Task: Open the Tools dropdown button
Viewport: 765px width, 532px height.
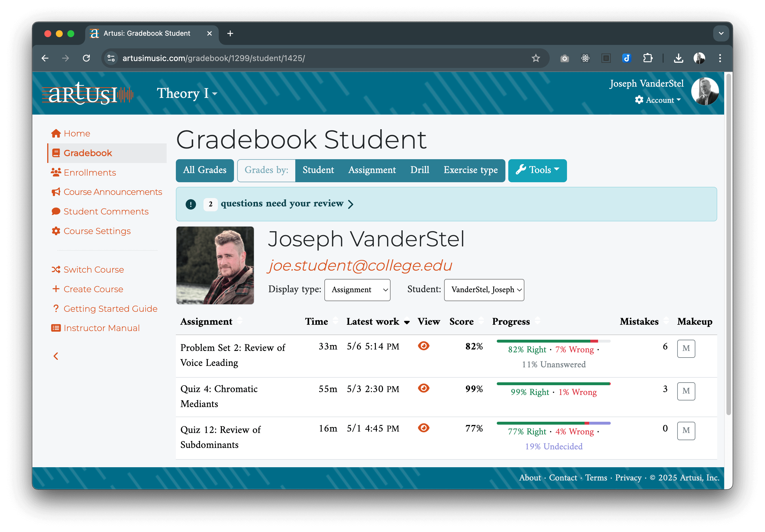Action: tap(537, 170)
